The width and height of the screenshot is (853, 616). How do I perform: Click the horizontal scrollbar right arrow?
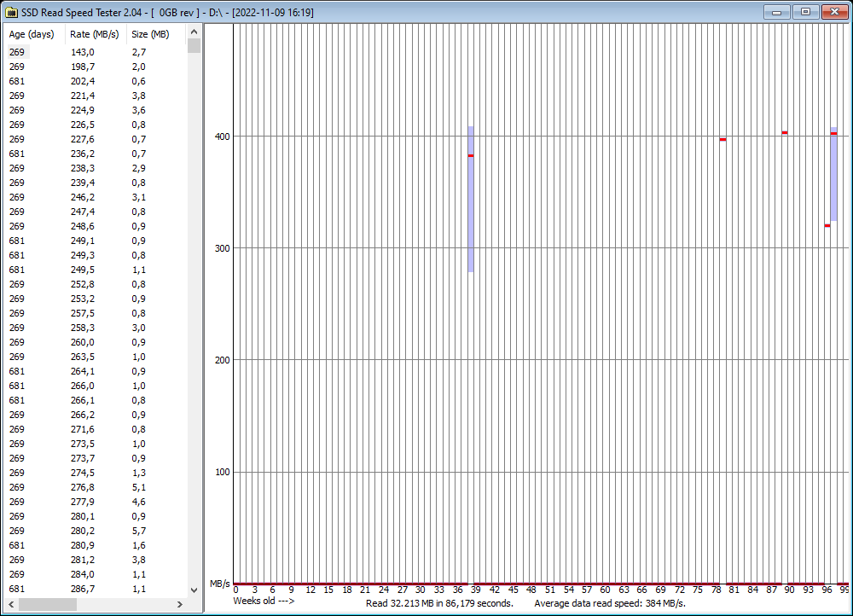click(x=180, y=606)
